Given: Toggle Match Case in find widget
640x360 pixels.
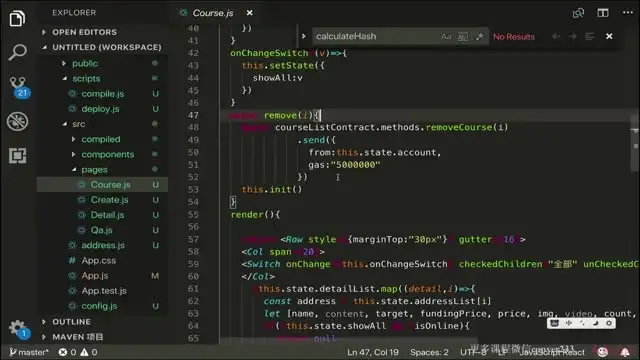Looking at the screenshot, I should [x=446, y=37].
